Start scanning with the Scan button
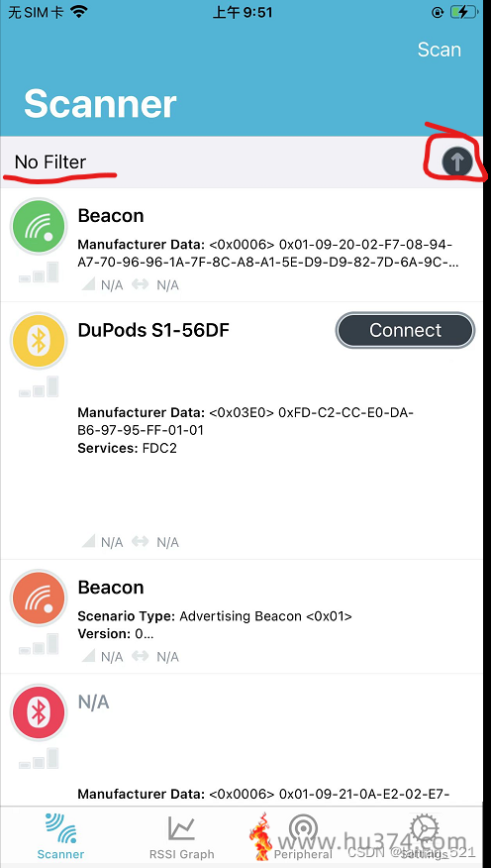Viewport: 491px width, 868px height. pos(439,50)
